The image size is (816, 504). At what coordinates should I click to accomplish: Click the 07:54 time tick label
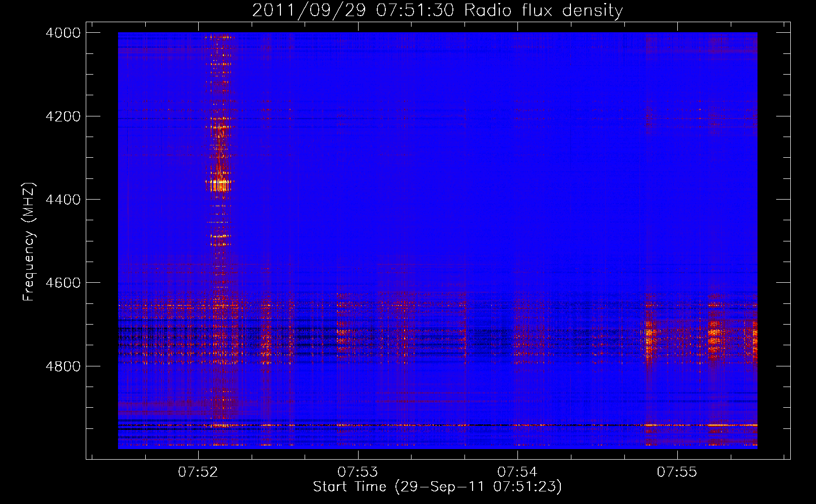[517, 472]
